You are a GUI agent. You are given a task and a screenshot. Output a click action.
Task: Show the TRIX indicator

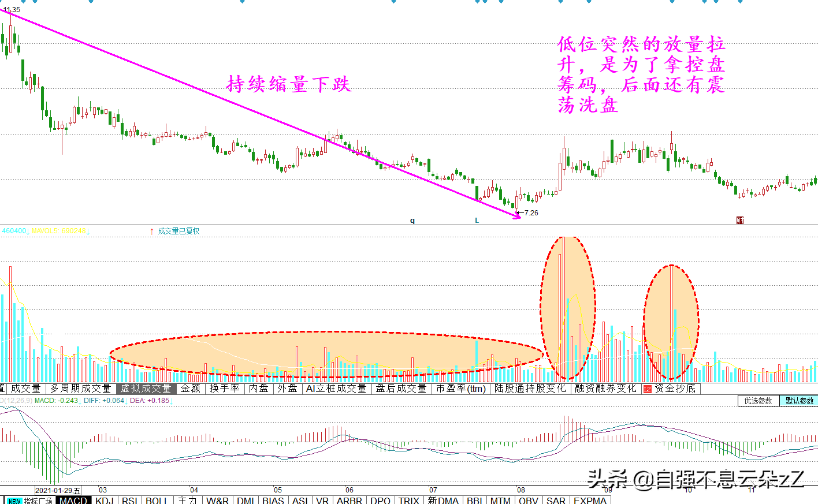409,501
